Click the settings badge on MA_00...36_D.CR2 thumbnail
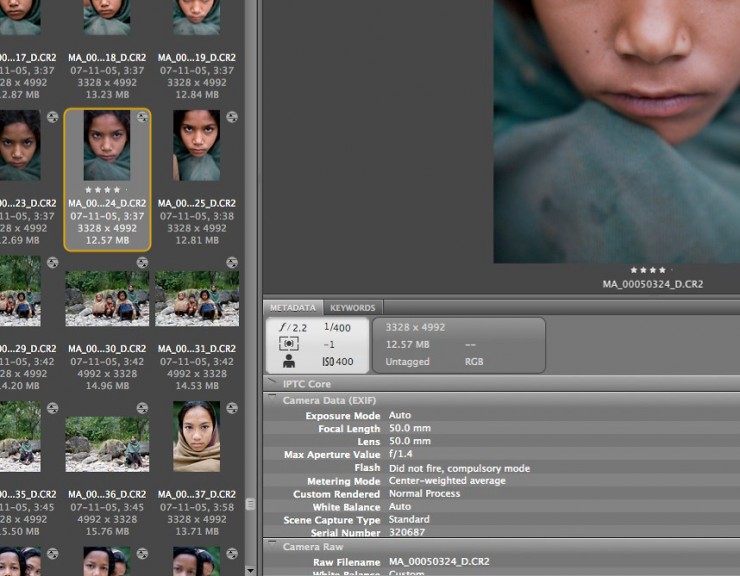Viewport: 740px width, 576px height. tap(142, 408)
